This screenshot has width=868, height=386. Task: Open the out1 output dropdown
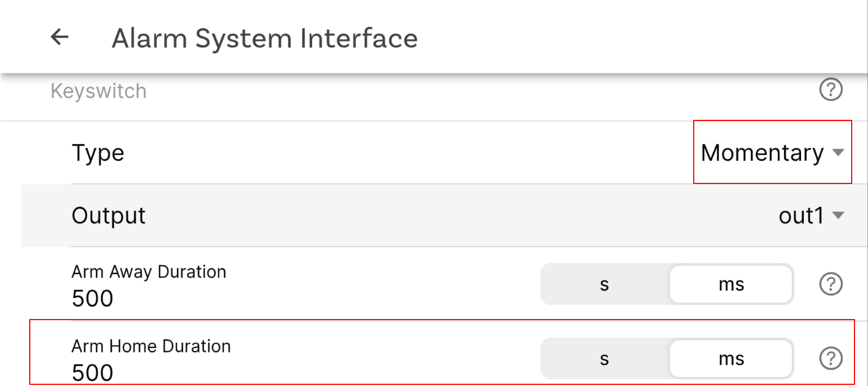tap(801, 216)
